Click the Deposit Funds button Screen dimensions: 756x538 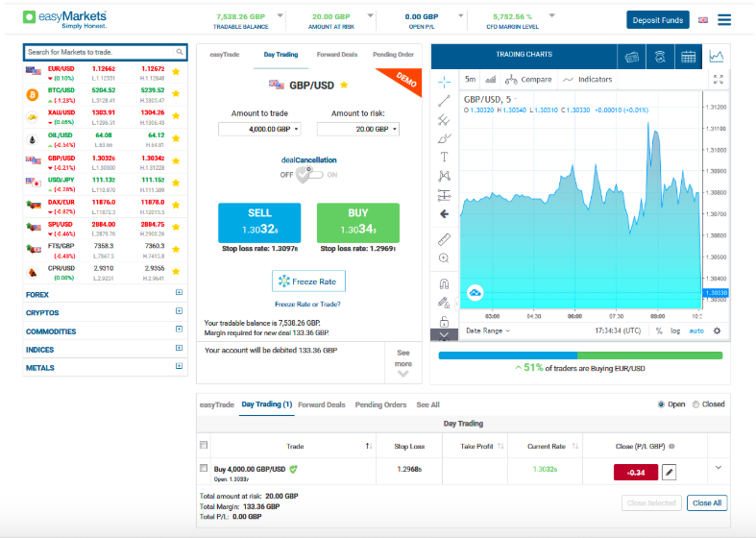click(658, 20)
